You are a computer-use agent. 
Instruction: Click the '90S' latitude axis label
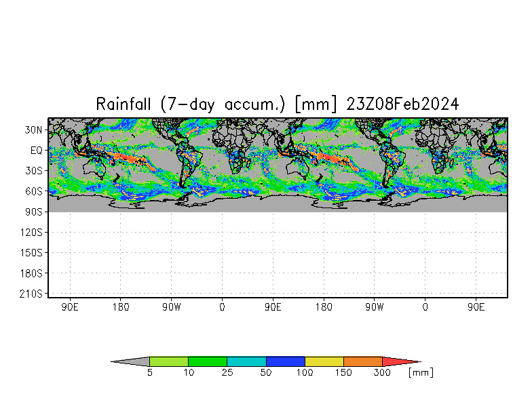click(34, 212)
